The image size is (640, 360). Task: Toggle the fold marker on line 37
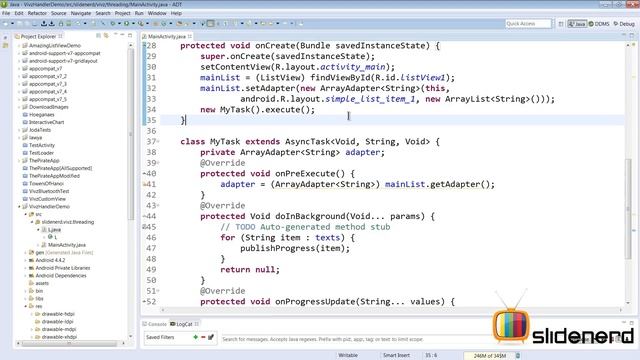coord(158,142)
